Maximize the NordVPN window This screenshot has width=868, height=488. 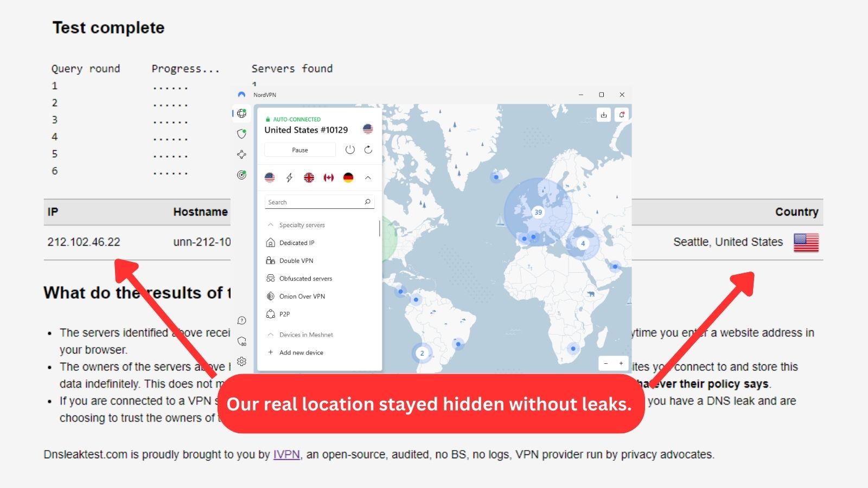(x=601, y=94)
